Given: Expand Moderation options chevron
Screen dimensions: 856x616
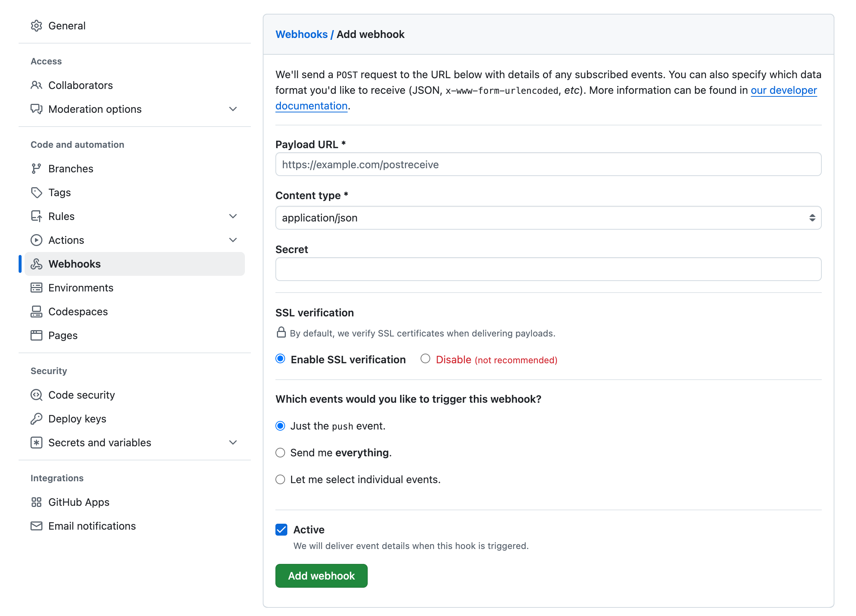Looking at the screenshot, I should (x=233, y=109).
